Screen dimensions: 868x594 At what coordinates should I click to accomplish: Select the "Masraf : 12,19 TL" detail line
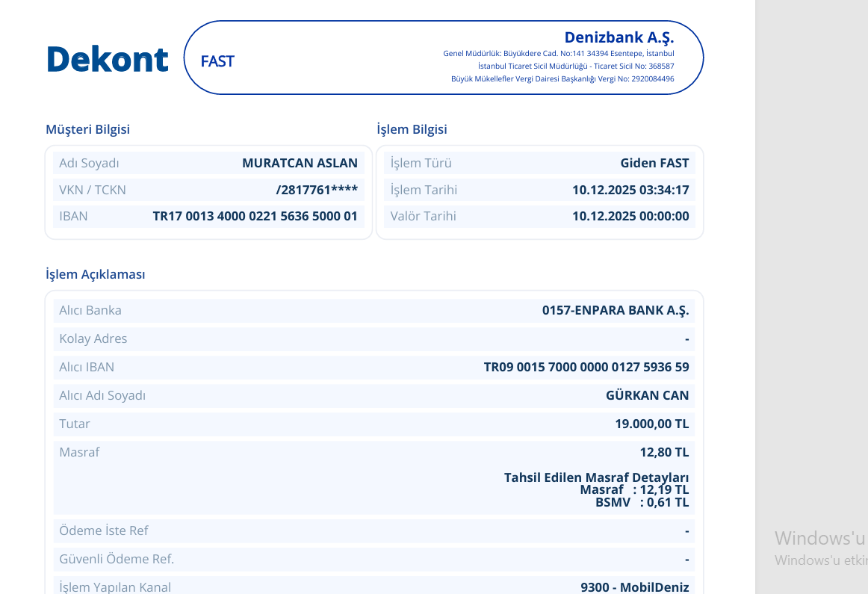pyautogui.click(x=634, y=490)
